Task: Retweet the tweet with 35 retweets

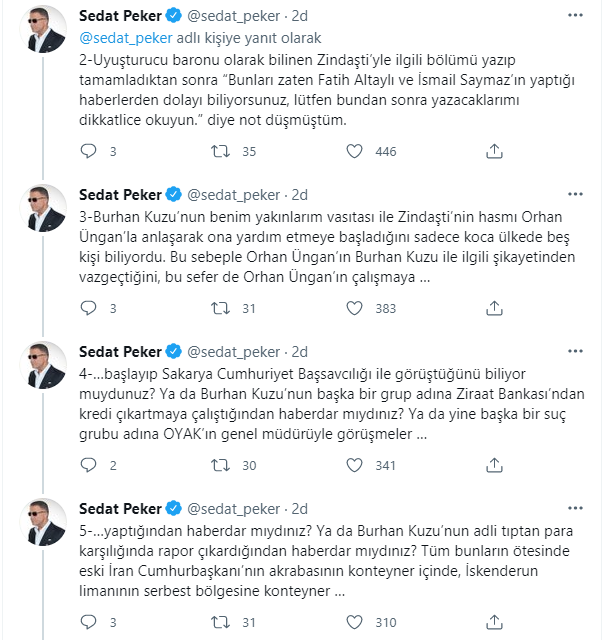Action: (x=220, y=151)
